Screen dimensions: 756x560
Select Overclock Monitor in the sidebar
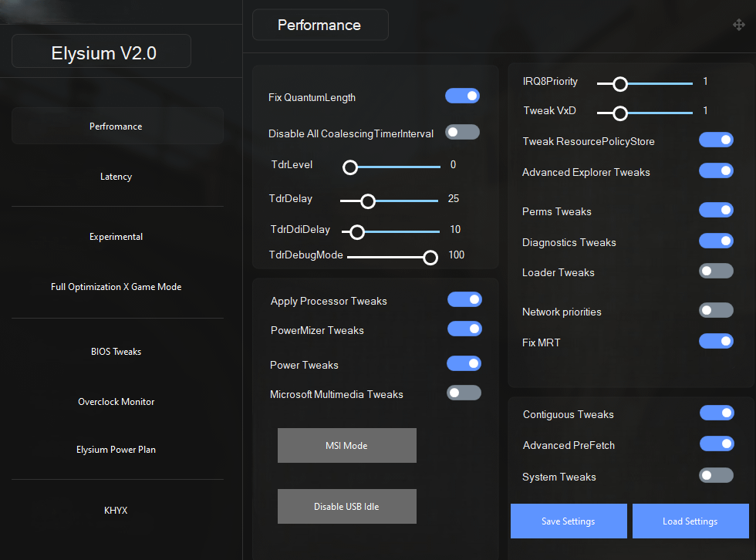(116, 401)
